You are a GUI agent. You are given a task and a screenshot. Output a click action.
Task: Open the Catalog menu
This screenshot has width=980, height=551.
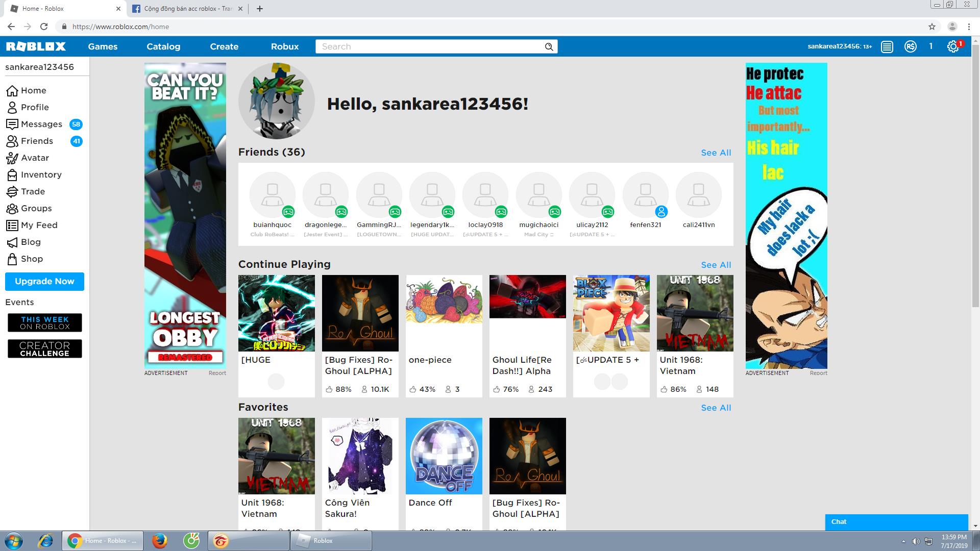[163, 46]
